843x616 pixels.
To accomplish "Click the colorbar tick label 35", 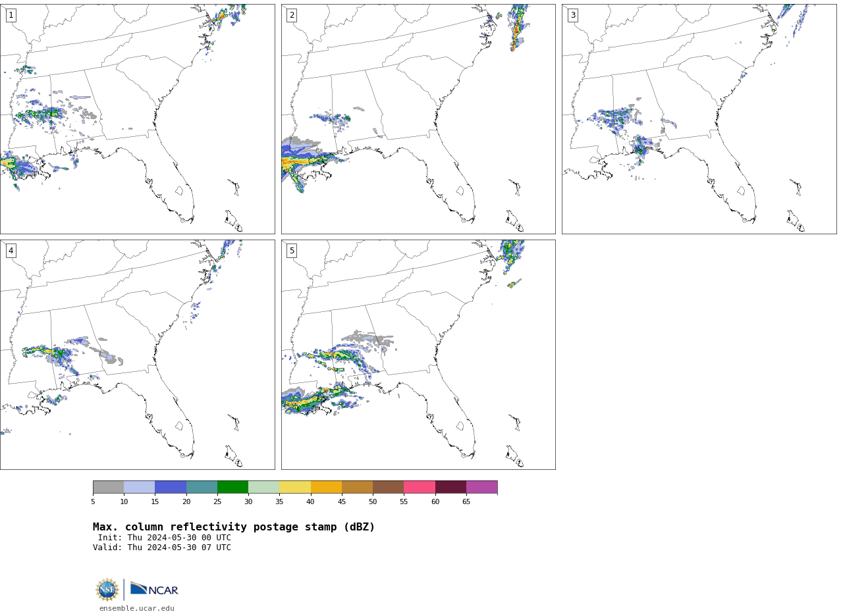I will [x=279, y=501].
